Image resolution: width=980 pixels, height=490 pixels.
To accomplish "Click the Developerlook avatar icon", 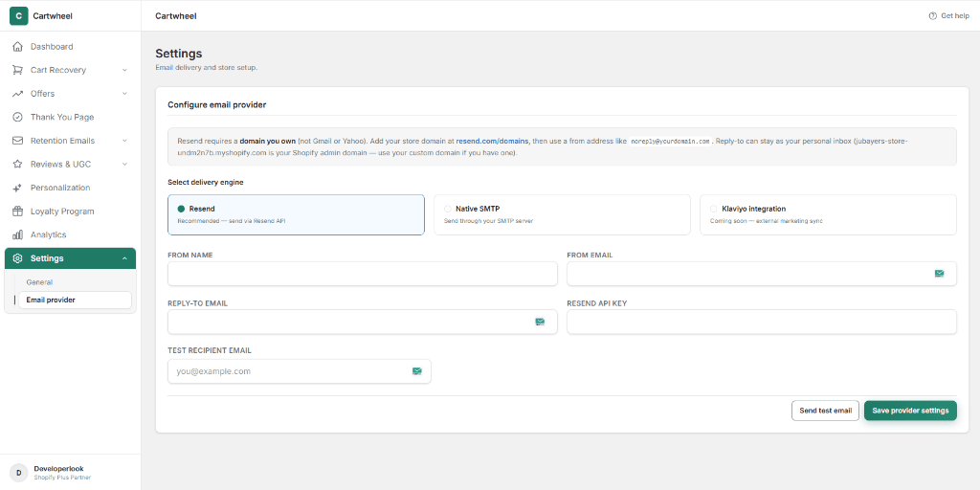I will pos(19,473).
